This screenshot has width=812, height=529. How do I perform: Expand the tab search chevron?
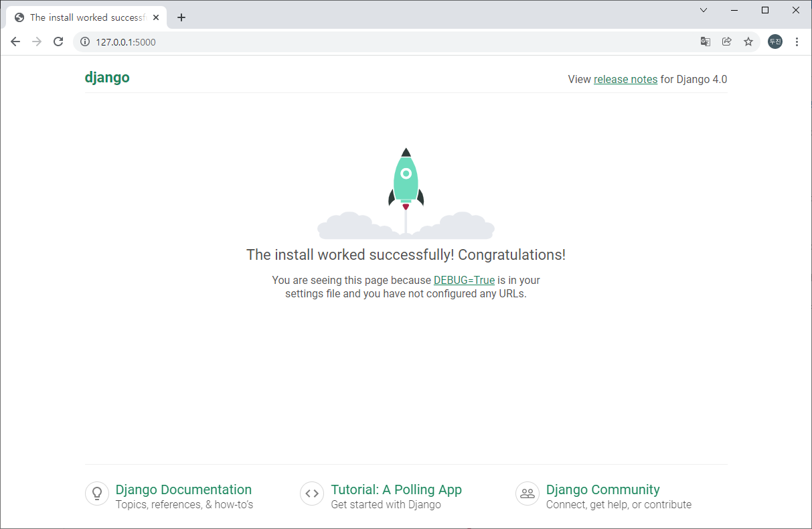click(x=704, y=10)
